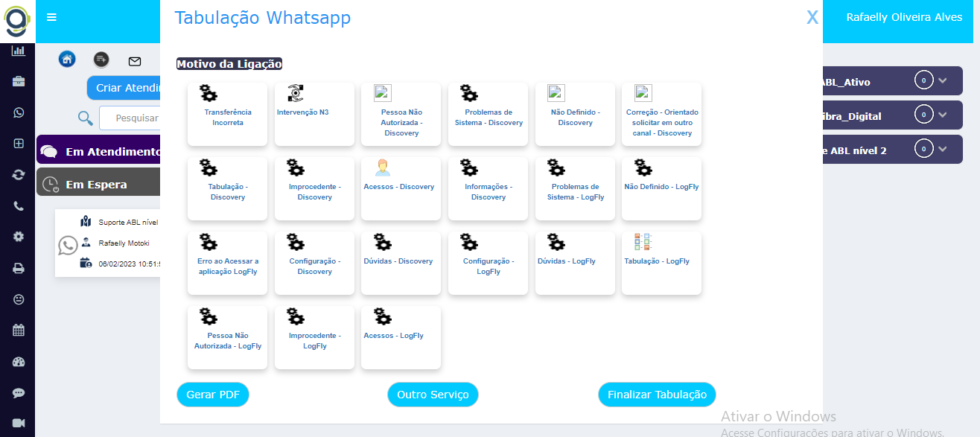
Task: Select the Improcedente - LogFly card
Action: 314,337
